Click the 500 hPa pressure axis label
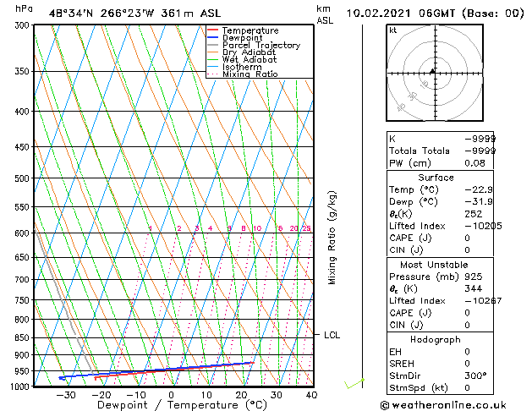The image size is (532, 411). (22, 178)
